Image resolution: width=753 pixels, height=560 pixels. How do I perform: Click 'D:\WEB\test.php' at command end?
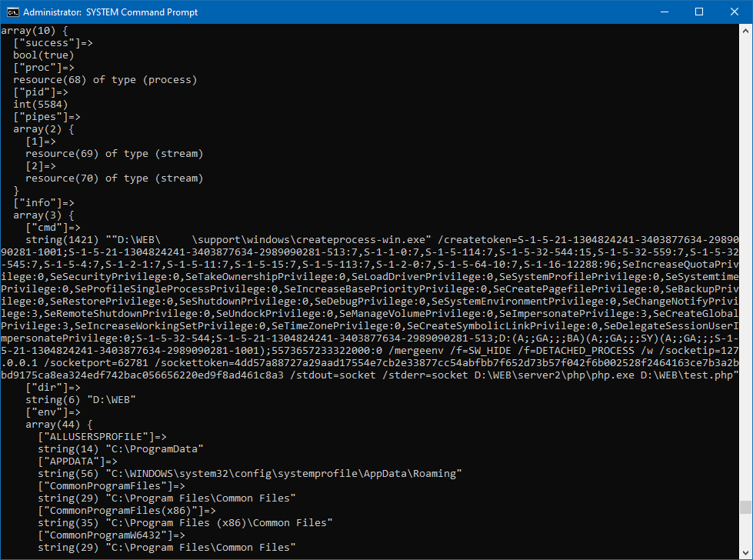pyautogui.click(x=687, y=375)
